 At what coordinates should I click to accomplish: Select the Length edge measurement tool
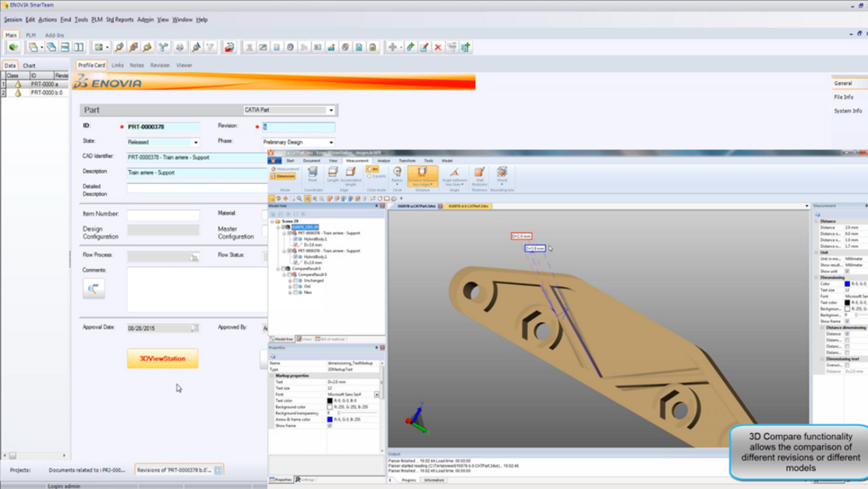[333, 174]
